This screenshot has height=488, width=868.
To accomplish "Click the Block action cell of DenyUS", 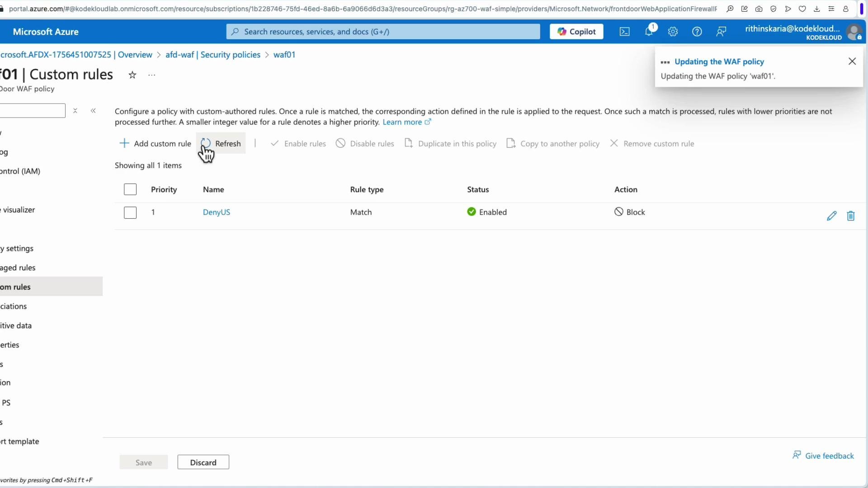I will tap(630, 212).
